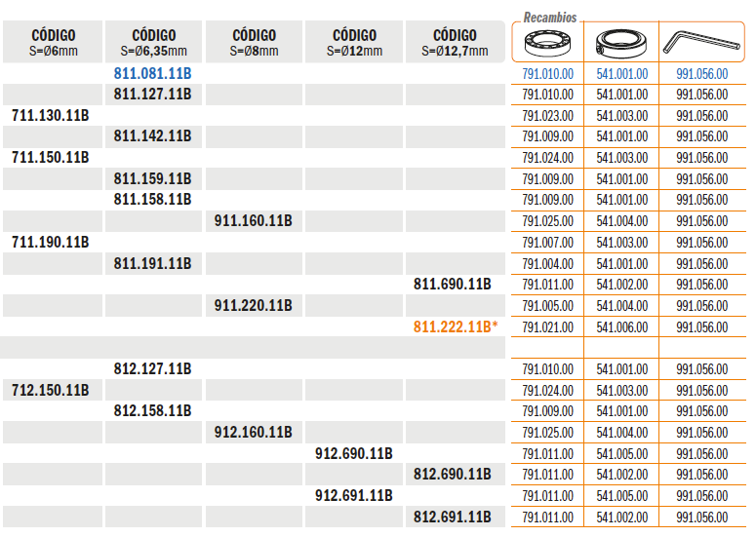The height and width of the screenshot is (537, 756).
Task: Select the CÓDIGO S=Ø8mm column header
Action: [x=254, y=42]
